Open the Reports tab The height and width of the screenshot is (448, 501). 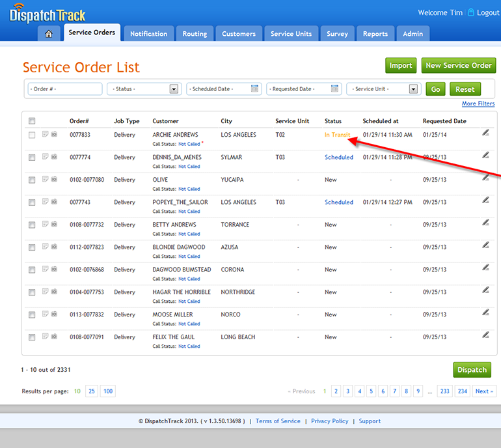click(375, 34)
